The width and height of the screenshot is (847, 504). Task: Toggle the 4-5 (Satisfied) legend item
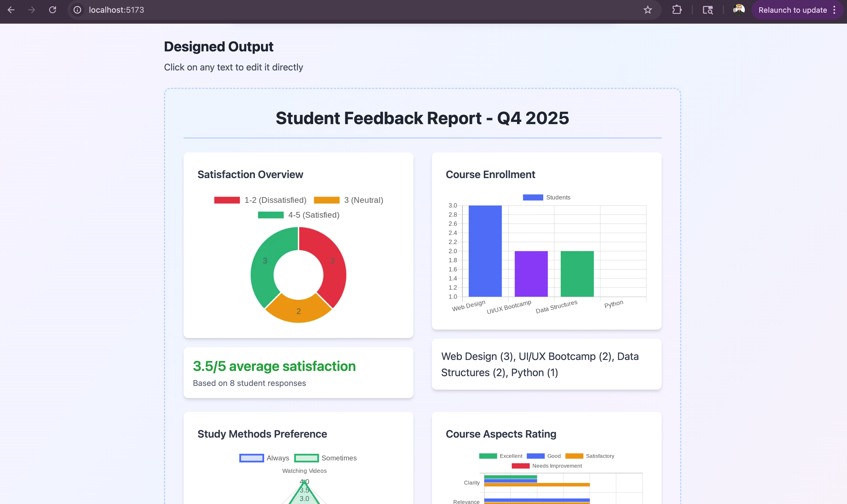(298, 215)
